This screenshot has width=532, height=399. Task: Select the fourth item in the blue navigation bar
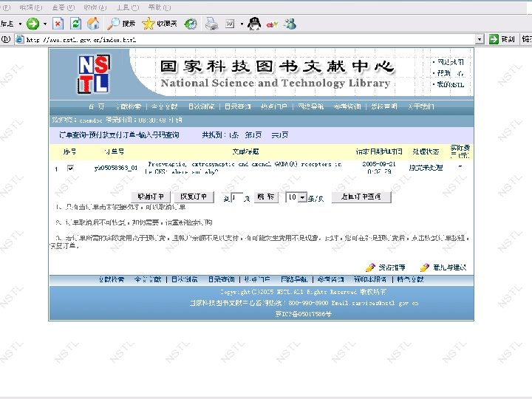click(x=202, y=106)
